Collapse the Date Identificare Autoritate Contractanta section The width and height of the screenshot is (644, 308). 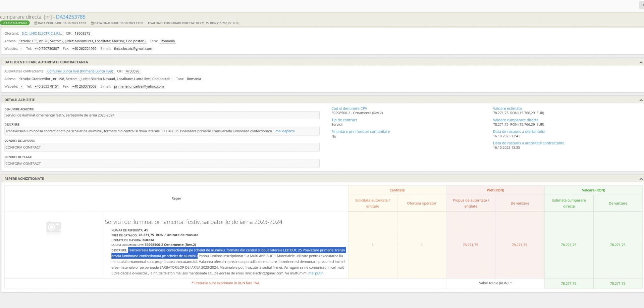coord(641,62)
